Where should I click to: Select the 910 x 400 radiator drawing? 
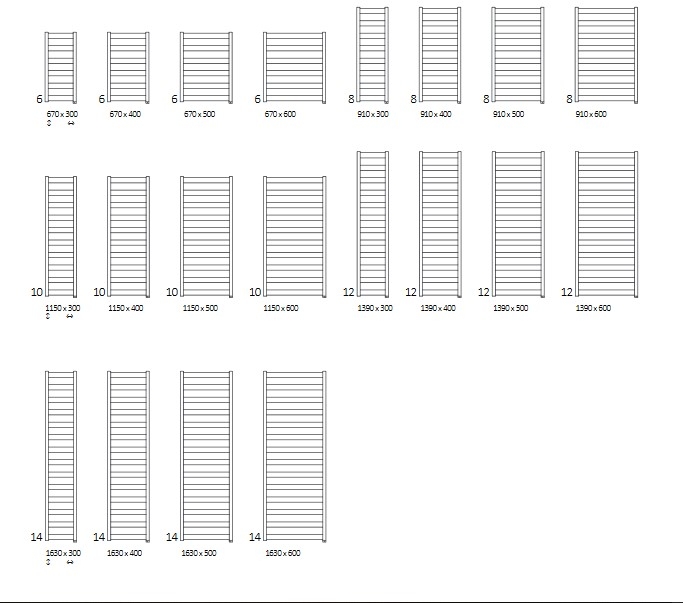(440, 55)
